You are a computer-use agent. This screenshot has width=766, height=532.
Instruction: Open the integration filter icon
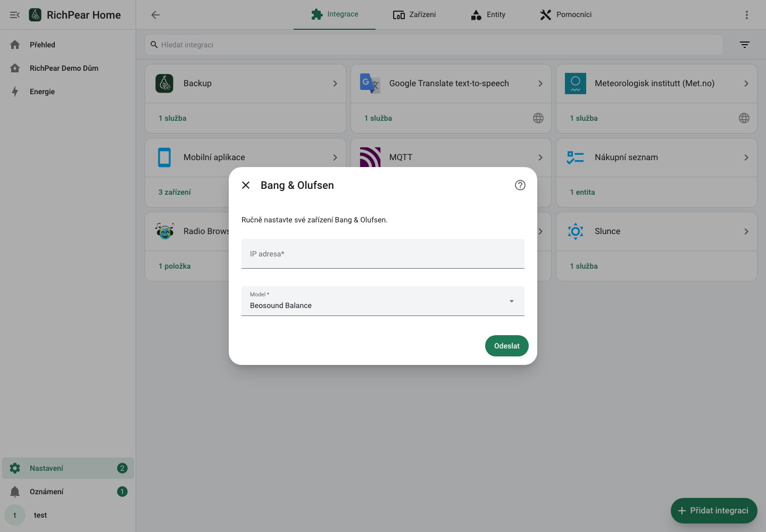pos(745,45)
